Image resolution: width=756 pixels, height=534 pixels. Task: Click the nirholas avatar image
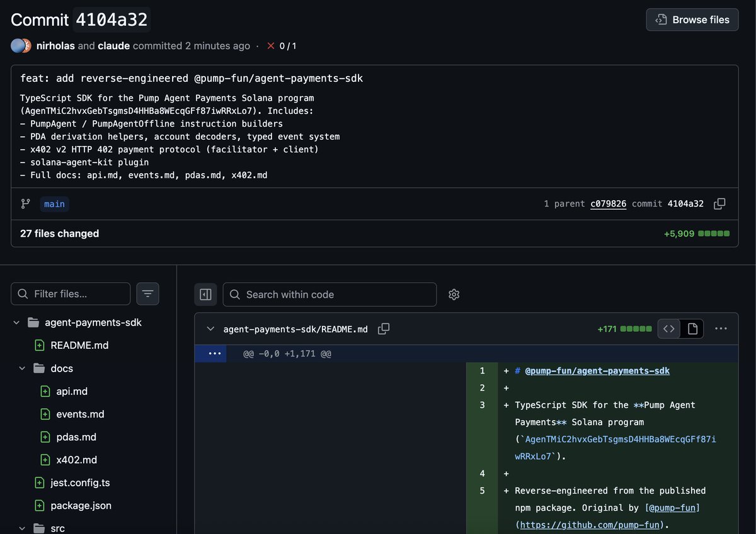17,46
